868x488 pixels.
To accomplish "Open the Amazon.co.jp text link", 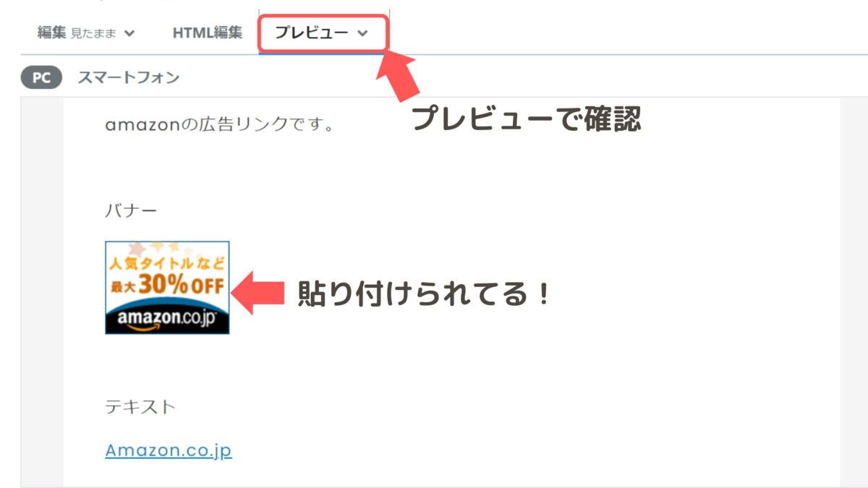I will point(169,450).
